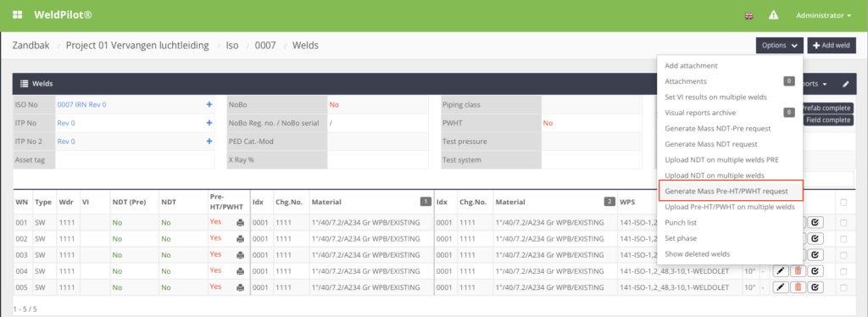
Task: Delete weld 005 with trash icon
Action: 798,287
